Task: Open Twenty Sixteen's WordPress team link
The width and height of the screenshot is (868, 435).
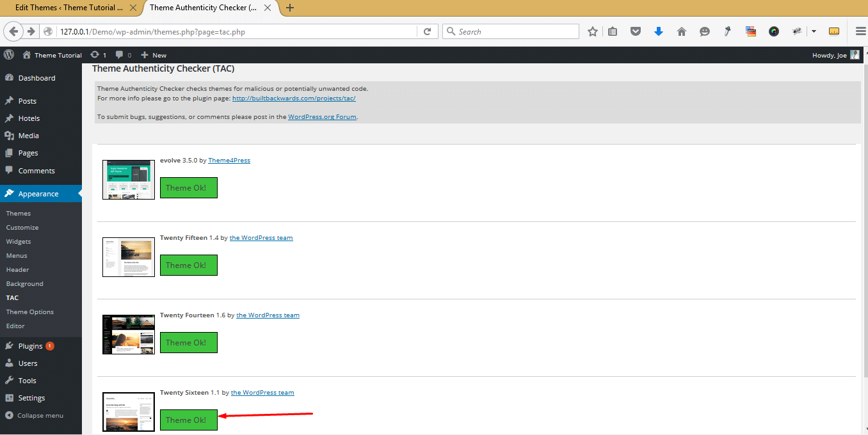Action: (262, 393)
